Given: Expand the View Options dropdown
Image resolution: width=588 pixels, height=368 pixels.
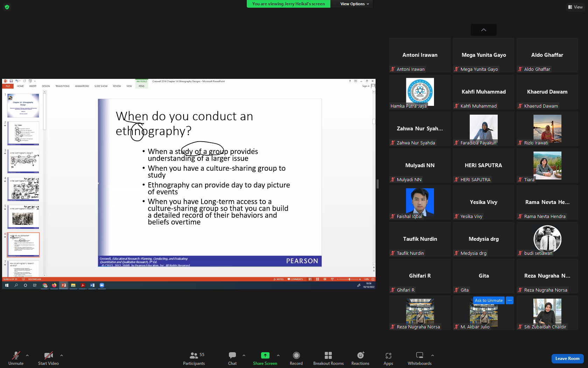Looking at the screenshot, I should 355,4.
